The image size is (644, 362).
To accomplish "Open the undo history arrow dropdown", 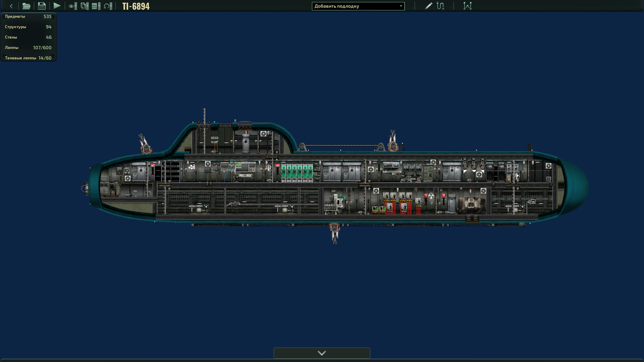I will 108,6.
